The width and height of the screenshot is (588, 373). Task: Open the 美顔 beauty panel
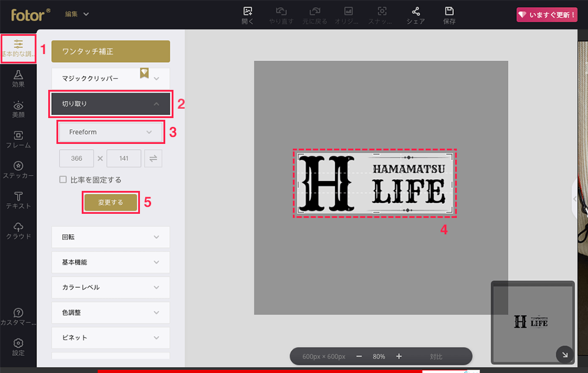18,109
